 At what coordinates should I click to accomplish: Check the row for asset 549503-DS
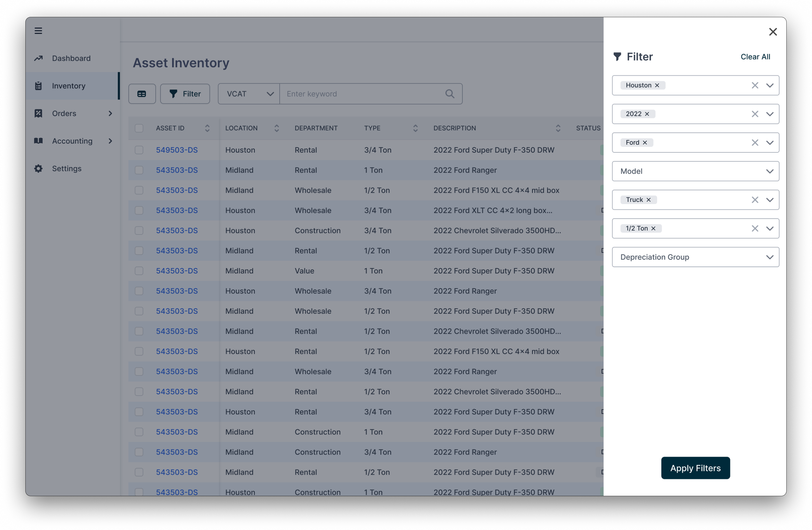pos(139,150)
